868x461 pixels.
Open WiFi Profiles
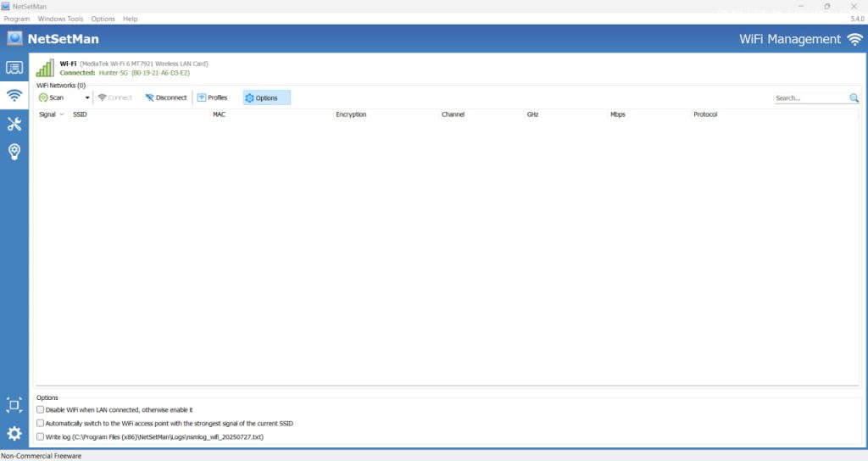coord(212,98)
